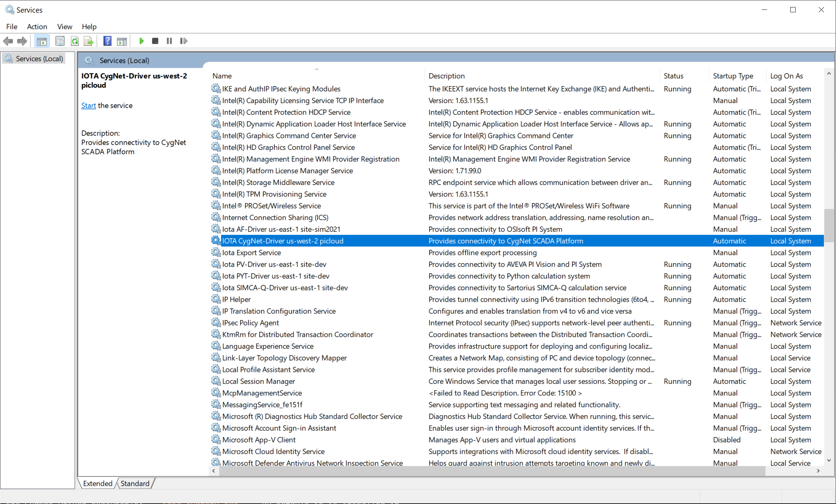Screen dimensions: 836x504
Task: Click gear icon of Internet Connection Sharing (ICS)
Action: click(x=216, y=217)
